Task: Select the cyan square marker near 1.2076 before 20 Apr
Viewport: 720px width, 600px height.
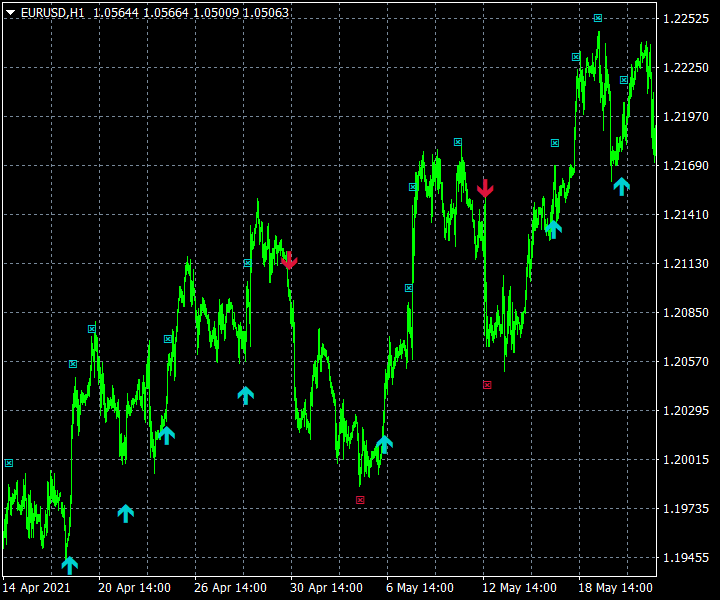Action: coord(92,329)
